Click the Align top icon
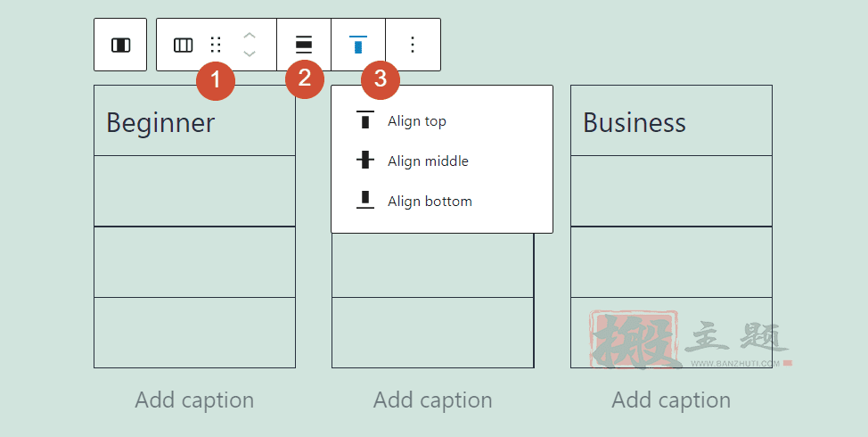868x437 pixels. click(364, 120)
